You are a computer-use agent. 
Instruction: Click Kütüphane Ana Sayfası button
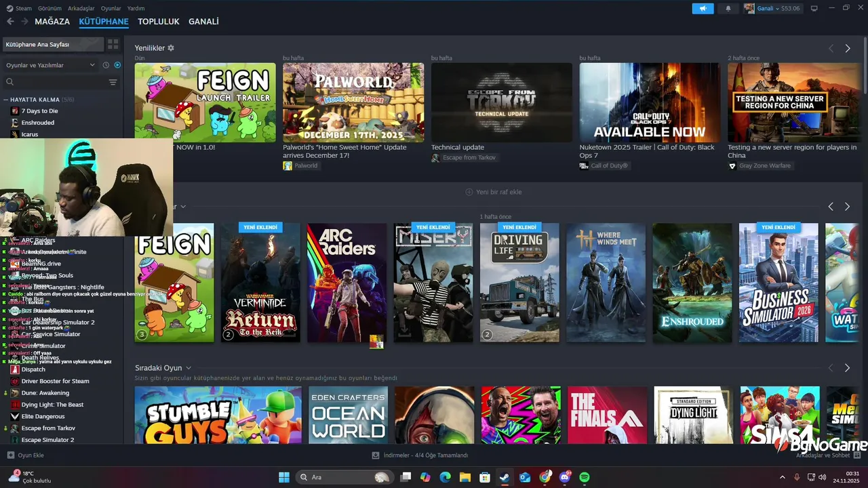53,44
